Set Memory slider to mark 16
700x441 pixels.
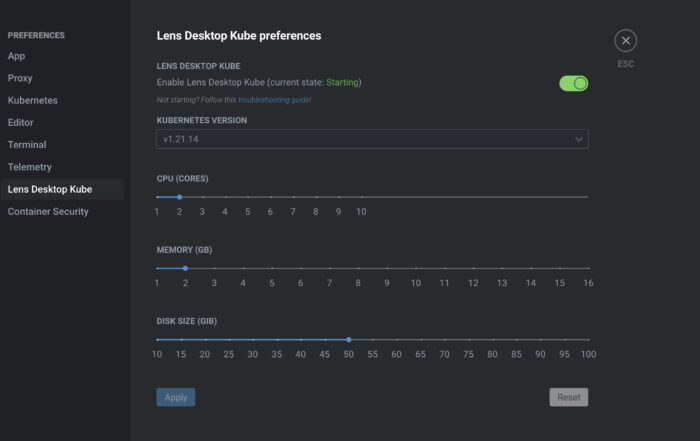pyautogui.click(x=588, y=268)
